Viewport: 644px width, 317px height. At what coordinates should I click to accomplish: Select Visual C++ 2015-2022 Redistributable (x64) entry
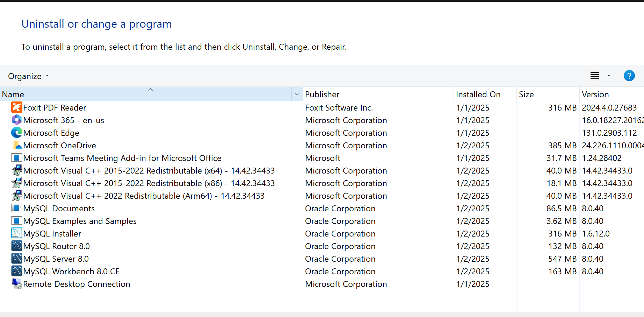point(149,171)
